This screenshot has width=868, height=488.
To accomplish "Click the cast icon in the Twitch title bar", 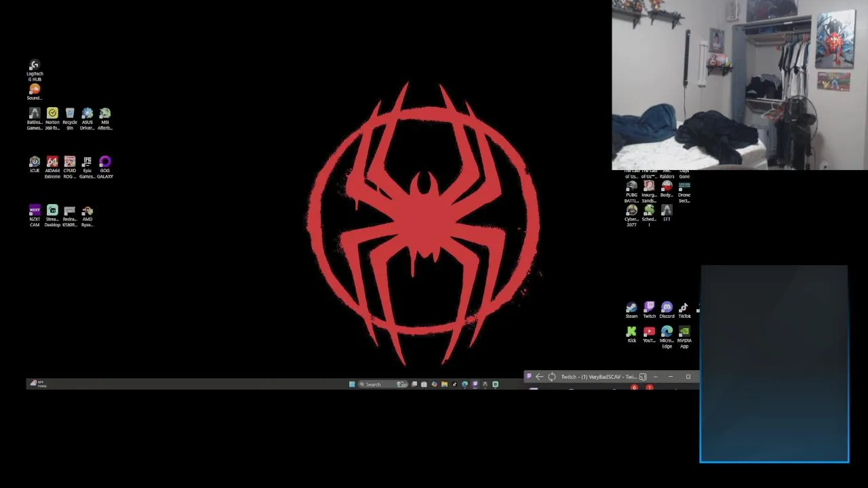I will click(643, 377).
